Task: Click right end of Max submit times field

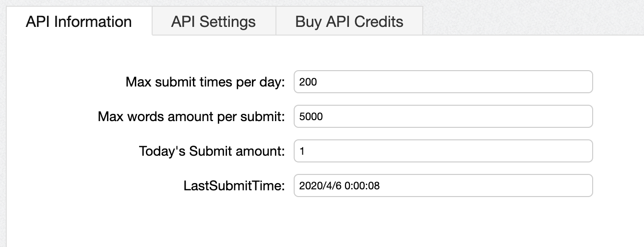Action: pyautogui.click(x=585, y=82)
